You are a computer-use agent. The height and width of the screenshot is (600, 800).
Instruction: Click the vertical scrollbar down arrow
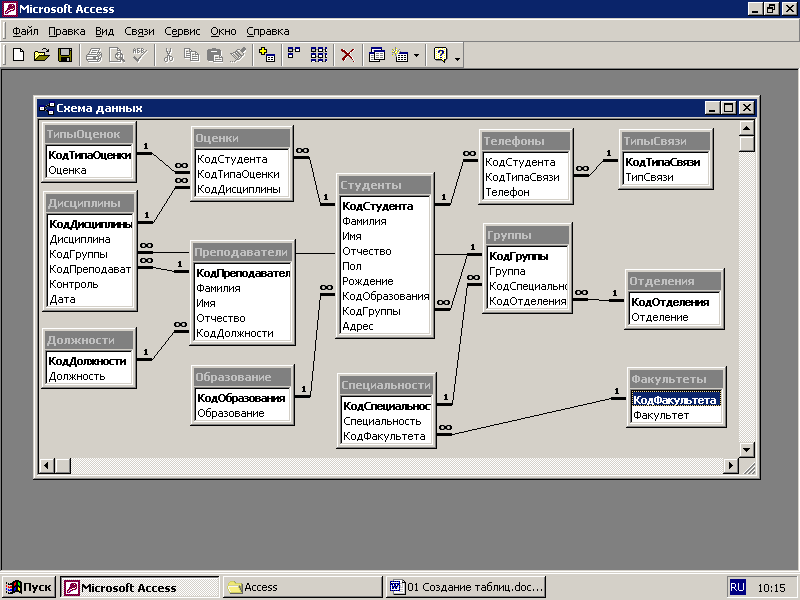pos(746,449)
